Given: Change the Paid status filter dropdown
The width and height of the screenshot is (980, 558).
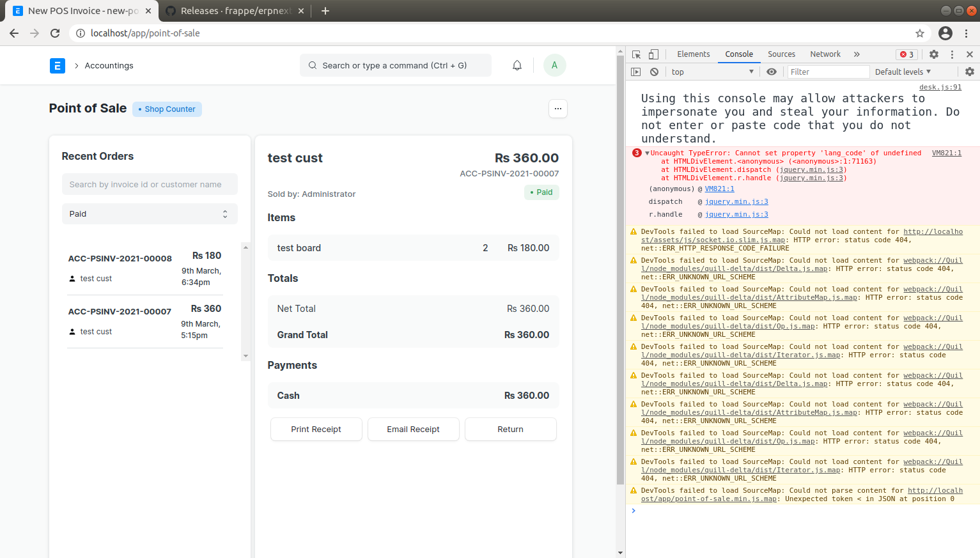Looking at the screenshot, I should [x=149, y=213].
